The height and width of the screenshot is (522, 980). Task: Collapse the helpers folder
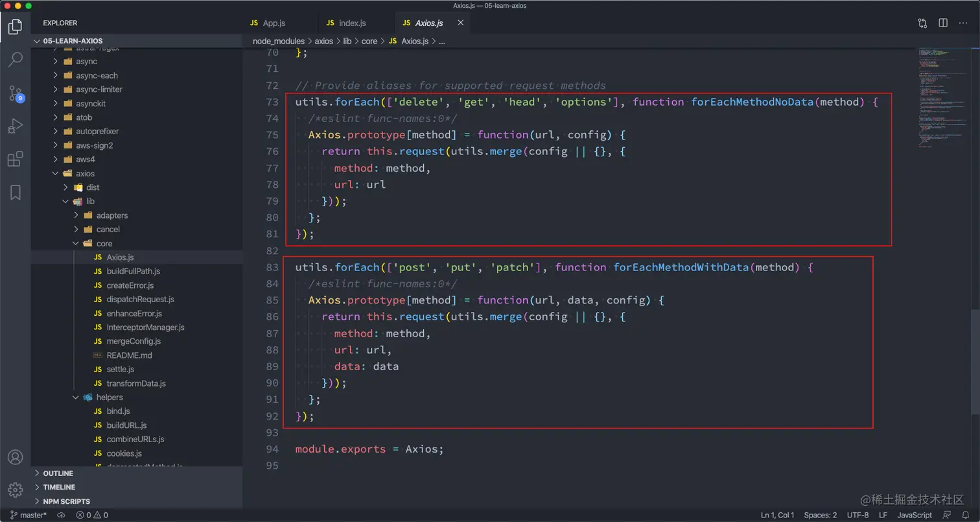pyautogui.click(x=137, y=397)
